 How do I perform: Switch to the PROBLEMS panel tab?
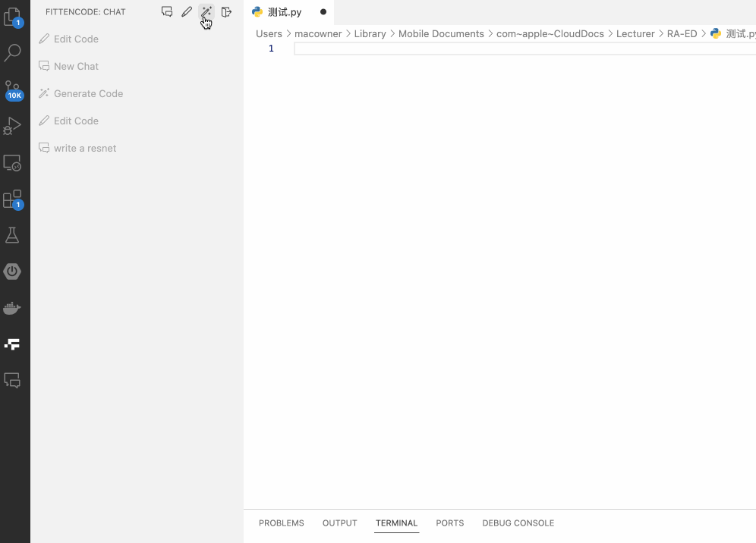click(x=281, y=523)
